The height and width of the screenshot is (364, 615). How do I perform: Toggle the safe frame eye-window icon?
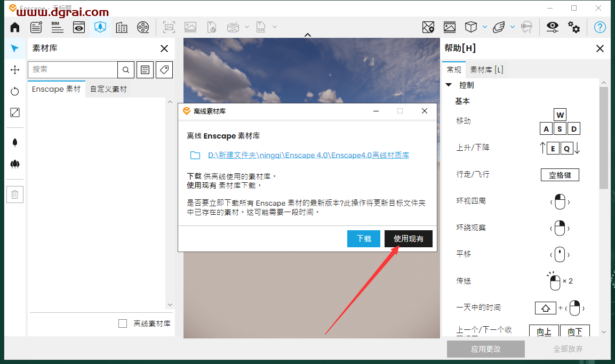[x=79, y=27]
